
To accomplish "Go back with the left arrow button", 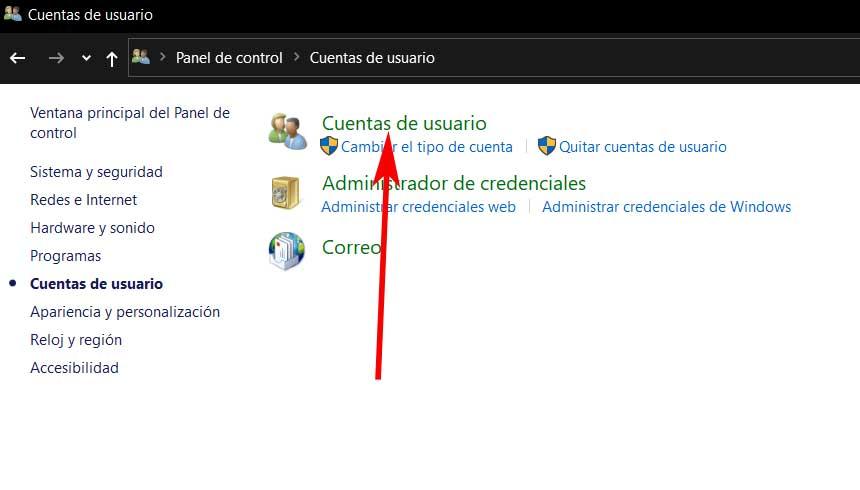I will [18, 58].
